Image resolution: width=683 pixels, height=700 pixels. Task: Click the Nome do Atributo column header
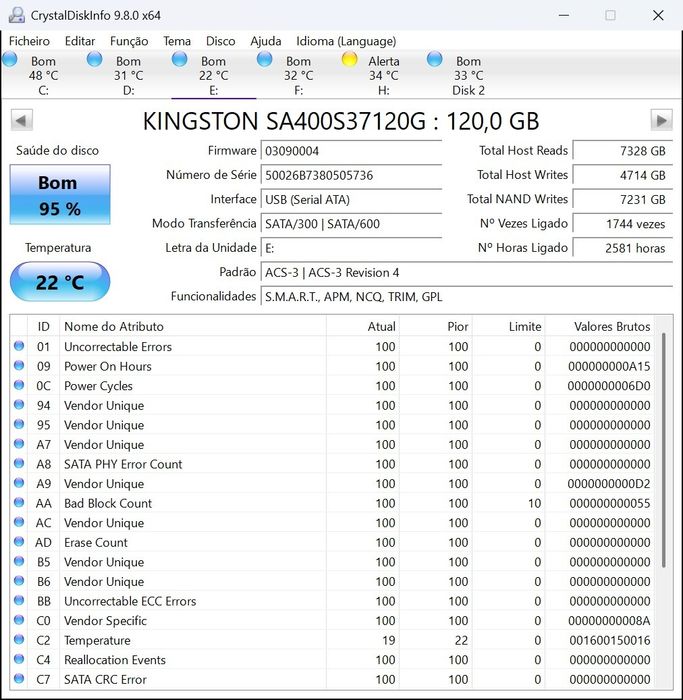193,326
